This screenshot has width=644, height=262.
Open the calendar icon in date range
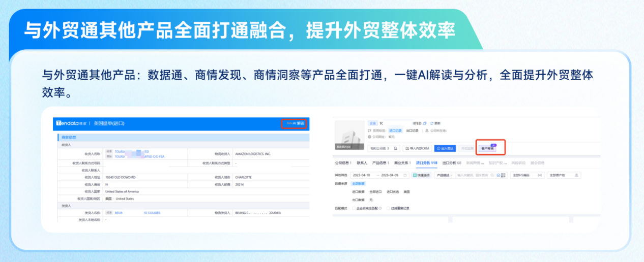405,175
